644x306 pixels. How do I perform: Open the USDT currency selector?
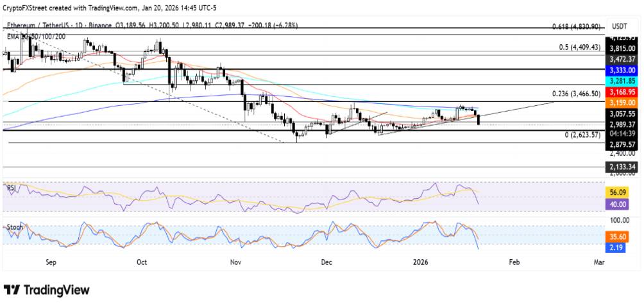[x=620, y=26]
